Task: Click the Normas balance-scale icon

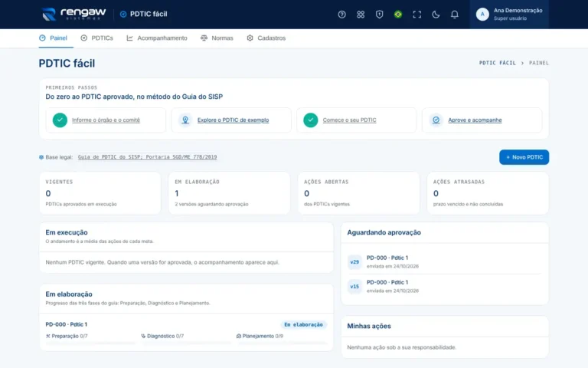Action: (x=204, y=38)
